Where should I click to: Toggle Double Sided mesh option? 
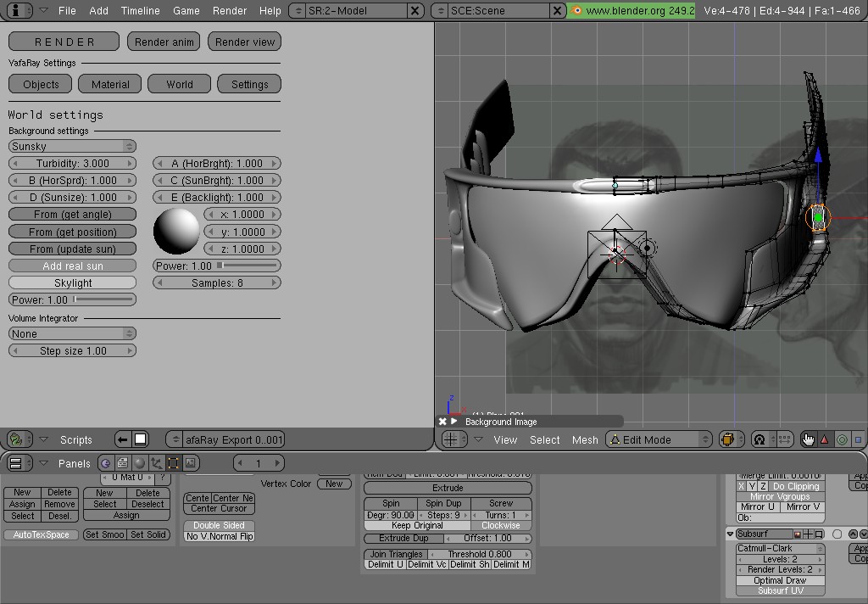coord(220,525)
